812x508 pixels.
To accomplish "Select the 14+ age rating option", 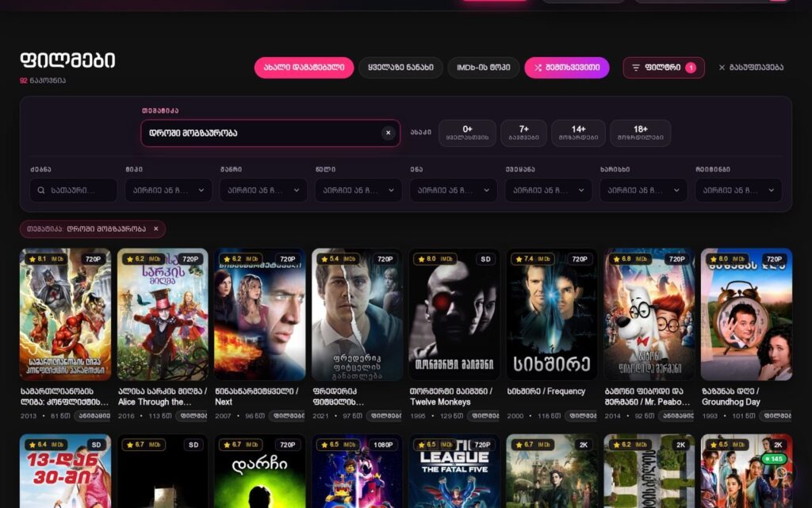I will point(578,133).
